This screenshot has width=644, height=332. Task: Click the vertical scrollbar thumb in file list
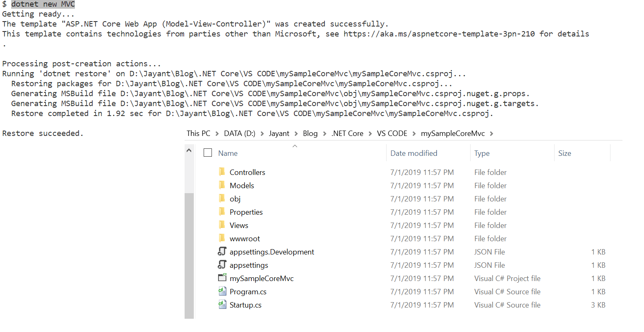tap(189, 255)
